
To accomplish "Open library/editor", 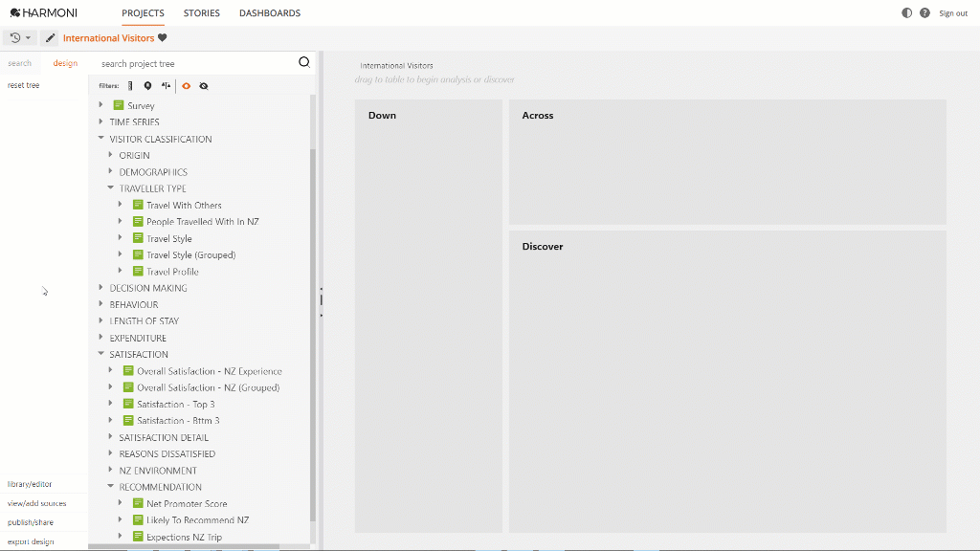I will [x=30, y=484].
